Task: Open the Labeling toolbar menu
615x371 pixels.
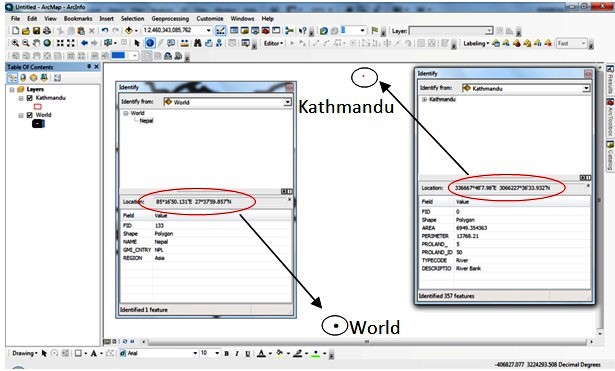Action: click(x=476, y=44)
